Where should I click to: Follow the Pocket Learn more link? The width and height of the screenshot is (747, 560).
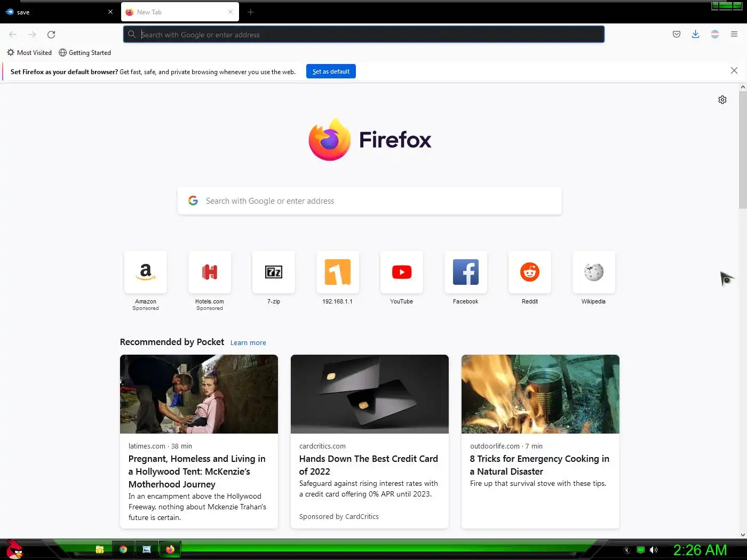[248, 343]
